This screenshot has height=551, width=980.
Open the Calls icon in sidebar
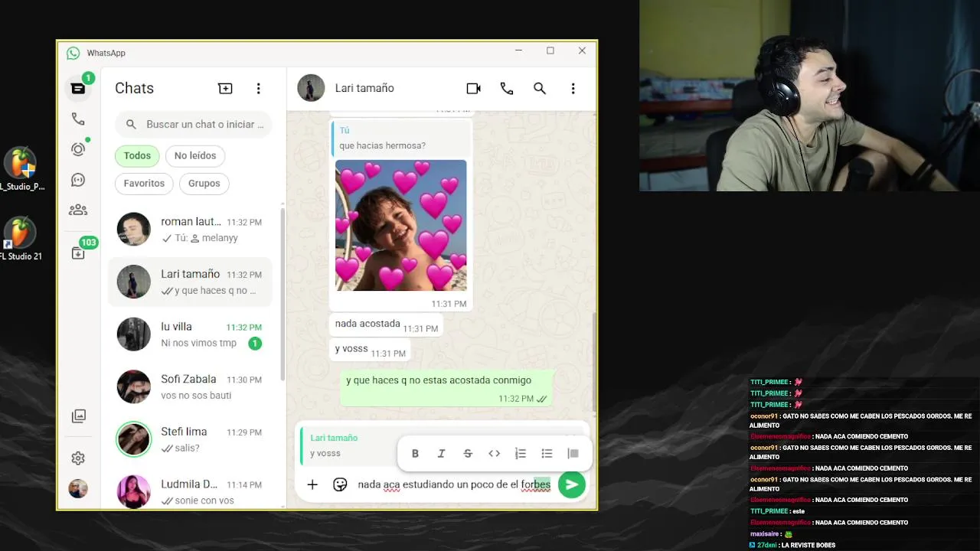tap(78, 119)
